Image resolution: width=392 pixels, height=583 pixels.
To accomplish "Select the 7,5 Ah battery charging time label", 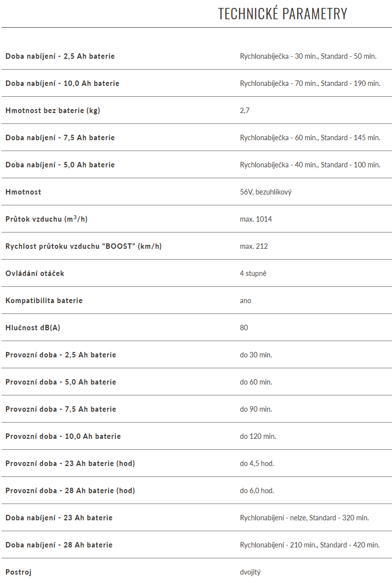I will coord(60,138).
